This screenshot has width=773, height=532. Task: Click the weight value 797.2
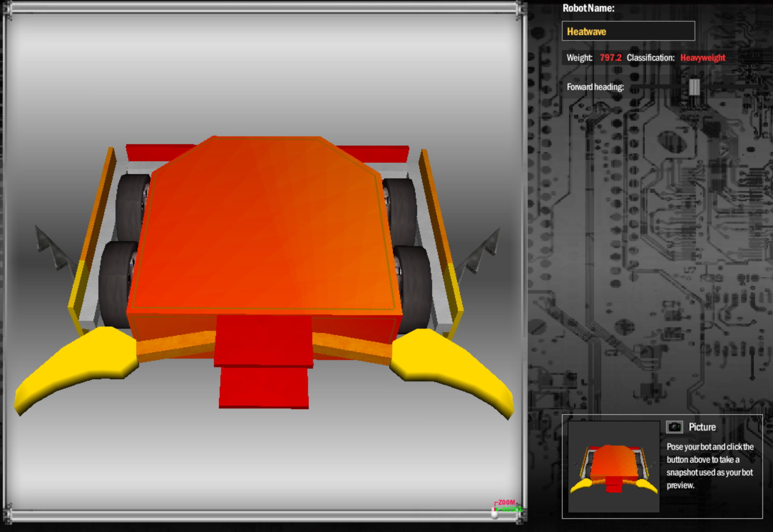pos(610,57)
